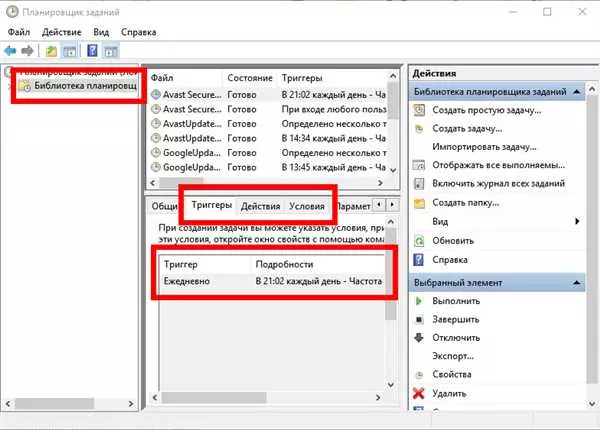The width and height of the screenshot is (600, 430).
Task: Collapse the Выбранный элемент section
Action: click(x=577, y=283)
